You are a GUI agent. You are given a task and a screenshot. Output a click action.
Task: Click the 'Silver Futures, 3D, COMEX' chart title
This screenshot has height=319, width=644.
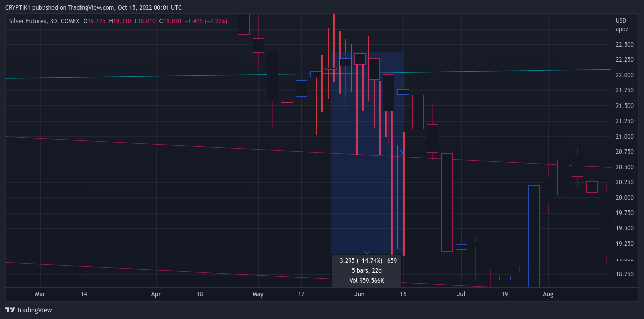coord(44,21)
